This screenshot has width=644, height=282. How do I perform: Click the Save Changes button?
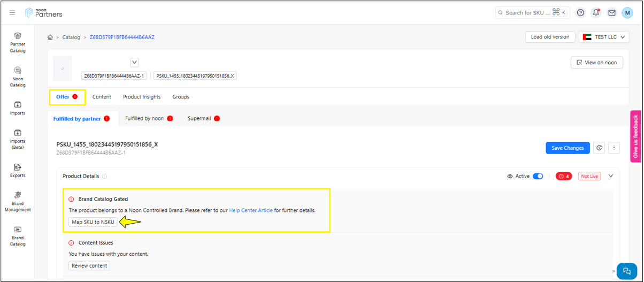[x=568, y=148]
